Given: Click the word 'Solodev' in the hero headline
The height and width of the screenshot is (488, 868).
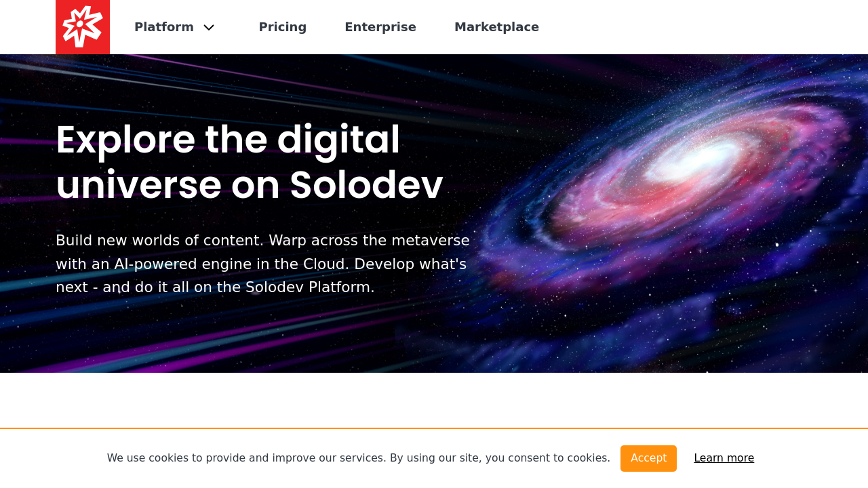Looking at the screenshot, I should coord(366,184).
